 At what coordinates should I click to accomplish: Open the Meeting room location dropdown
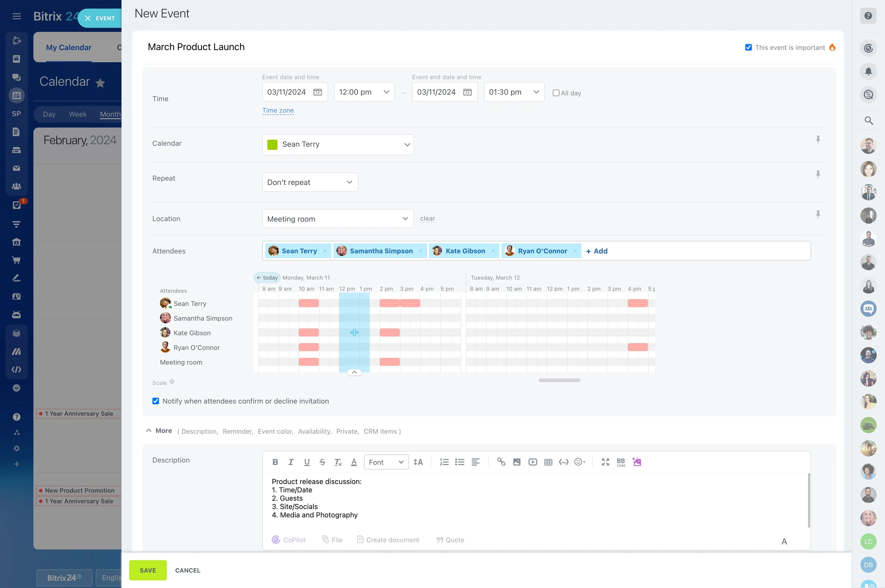(338, 219)
